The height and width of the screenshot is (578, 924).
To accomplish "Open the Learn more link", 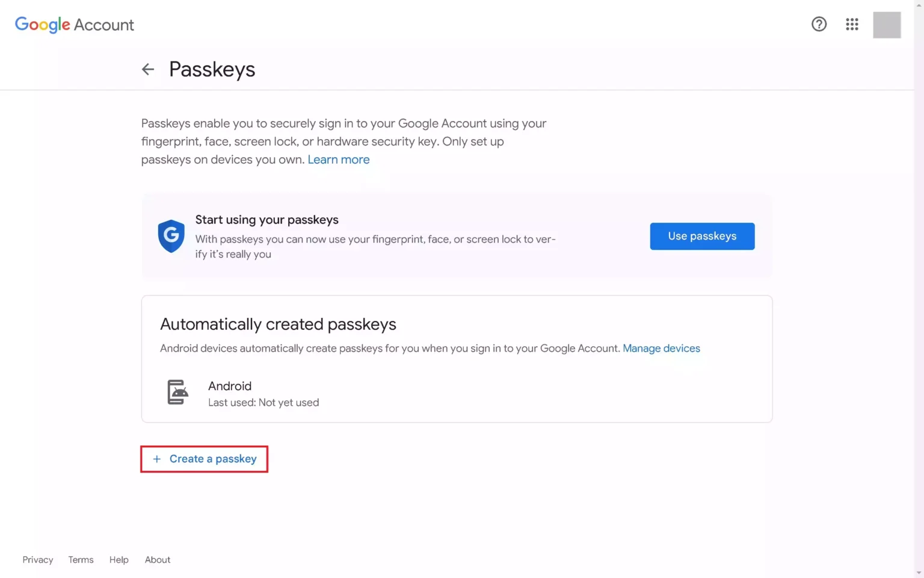I will tap(339, 160).
